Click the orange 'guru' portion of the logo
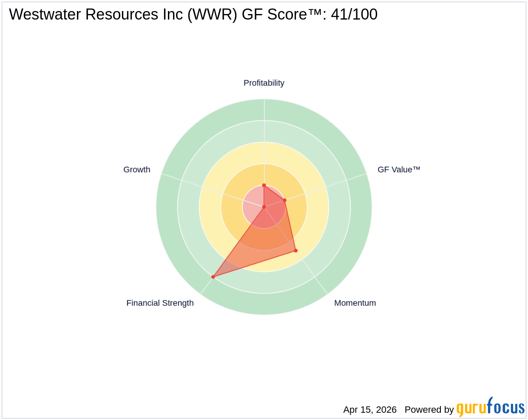 pyautogui.click(x=471, y=409)
